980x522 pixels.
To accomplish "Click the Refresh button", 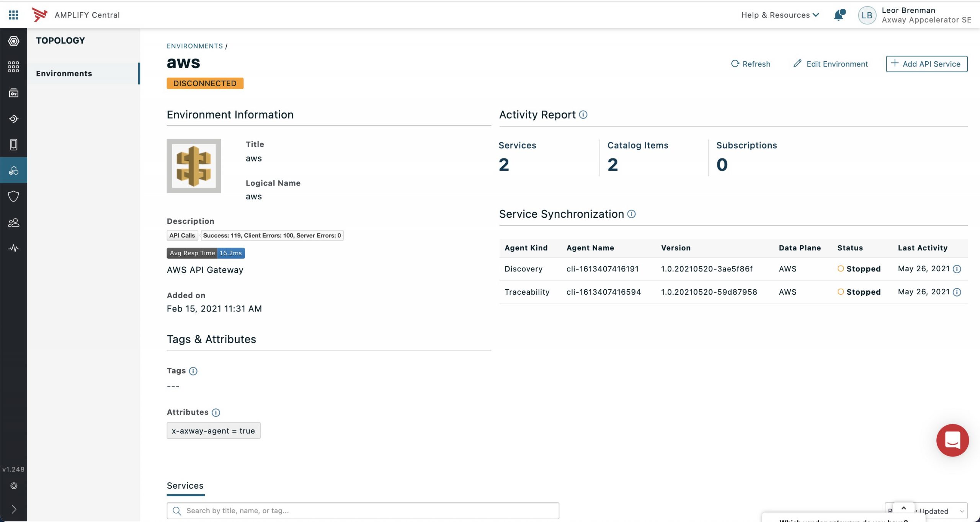I will pos(750,64).
